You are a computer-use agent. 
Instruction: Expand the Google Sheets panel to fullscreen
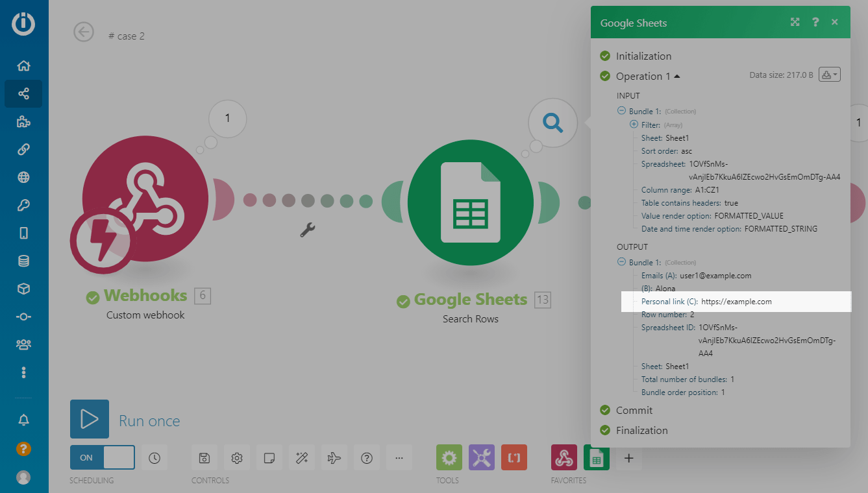(795, 23)
